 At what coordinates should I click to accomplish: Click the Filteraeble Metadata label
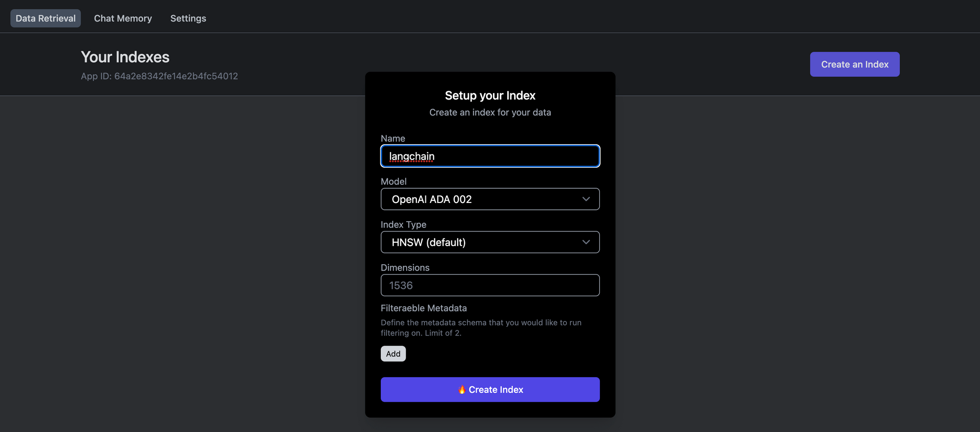tap(423, 308)
